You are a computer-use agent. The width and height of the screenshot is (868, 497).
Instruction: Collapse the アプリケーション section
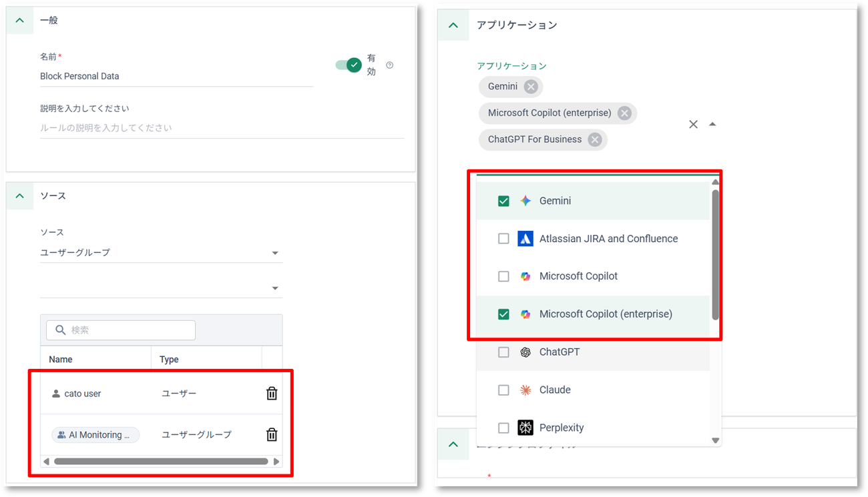coord(453,25)
